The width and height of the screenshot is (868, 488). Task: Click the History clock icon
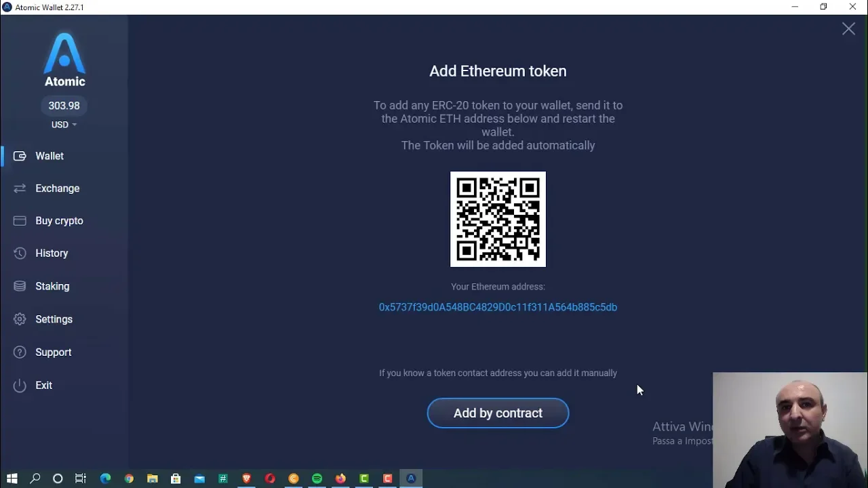pyautogui.click(x=20, y=253)
